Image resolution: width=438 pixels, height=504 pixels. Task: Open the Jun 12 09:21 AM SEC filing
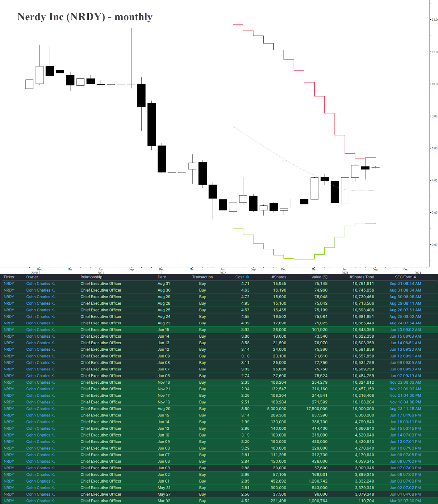click(405, 356)
